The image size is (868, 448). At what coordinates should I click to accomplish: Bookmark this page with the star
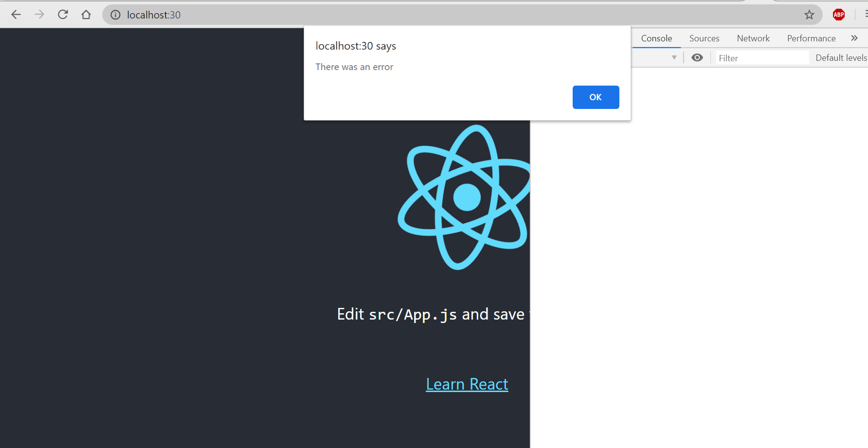pos(809,15)
